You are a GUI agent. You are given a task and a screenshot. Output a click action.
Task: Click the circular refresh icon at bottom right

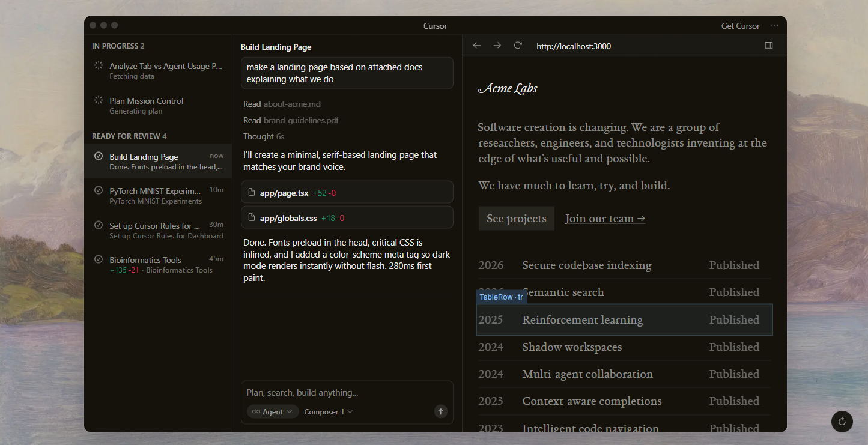coord(842,422)
